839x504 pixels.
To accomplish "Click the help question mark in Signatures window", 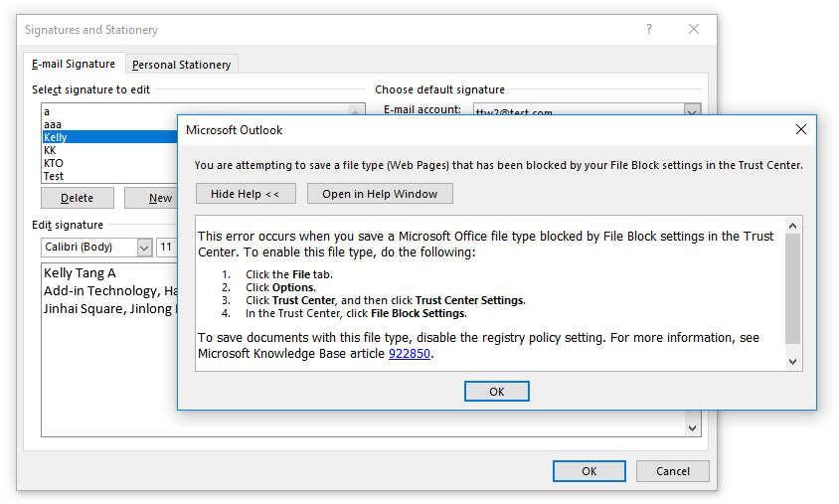I will pyautogui.click(x=649, y=29).
